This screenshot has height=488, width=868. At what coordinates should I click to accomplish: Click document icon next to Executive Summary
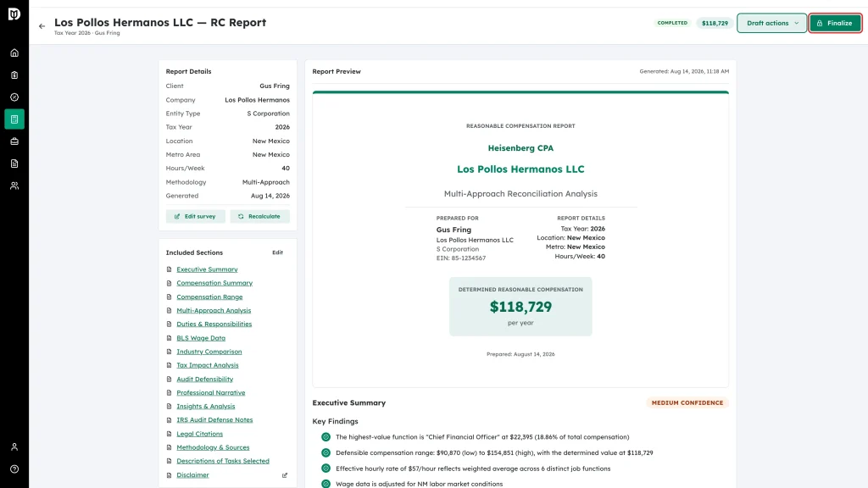point(170,269)
